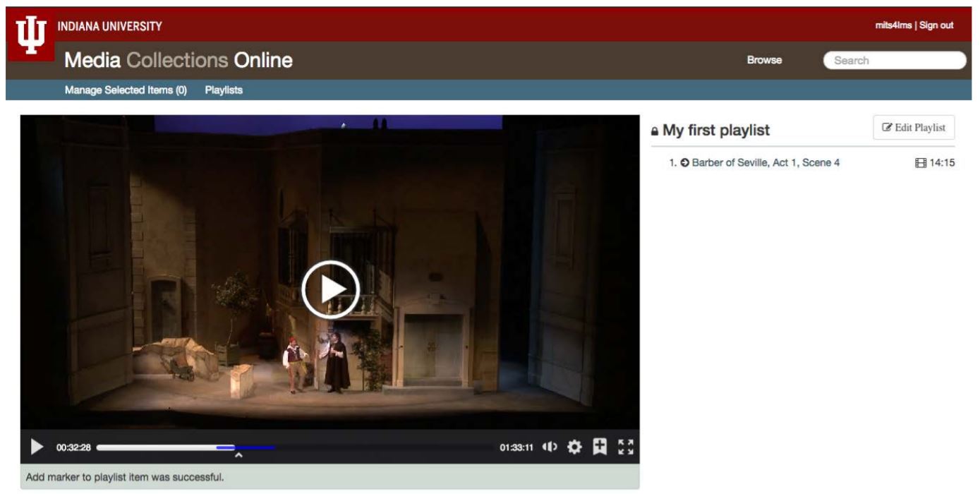
Task: Click the blue marker segment on timeline
Action: tap(246, 447)
